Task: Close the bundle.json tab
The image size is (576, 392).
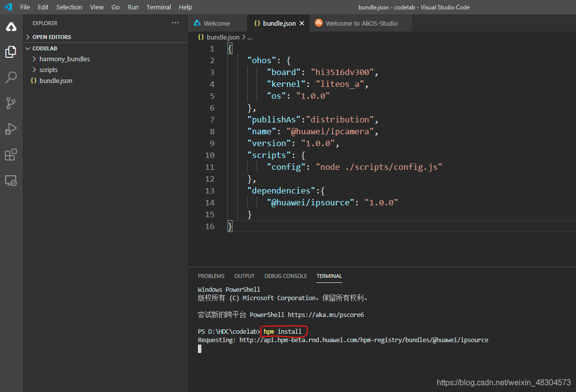Action: coord(302,23)
